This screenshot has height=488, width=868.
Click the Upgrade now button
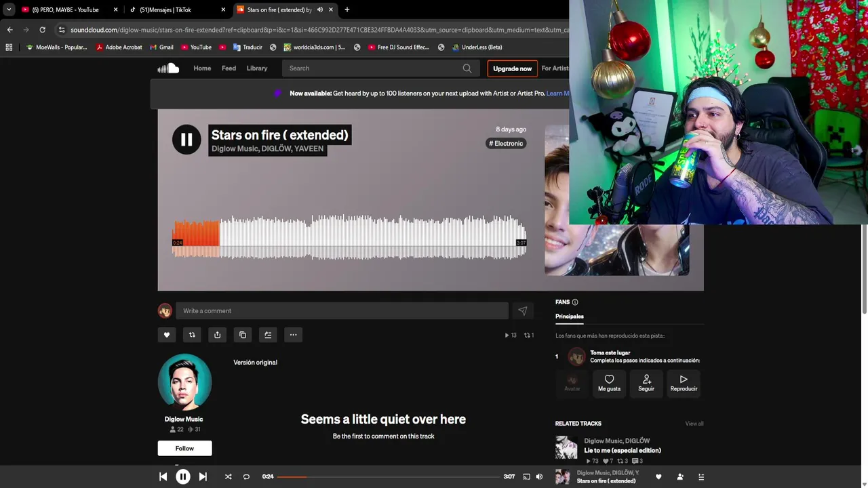point(512,68)
